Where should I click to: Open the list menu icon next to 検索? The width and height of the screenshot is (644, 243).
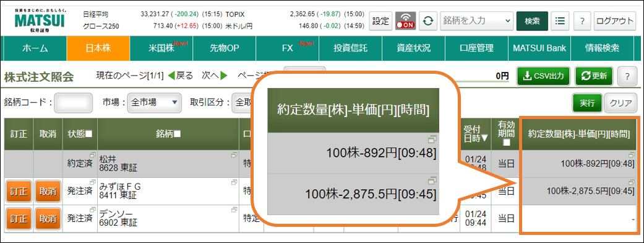(x=559, y=21)
